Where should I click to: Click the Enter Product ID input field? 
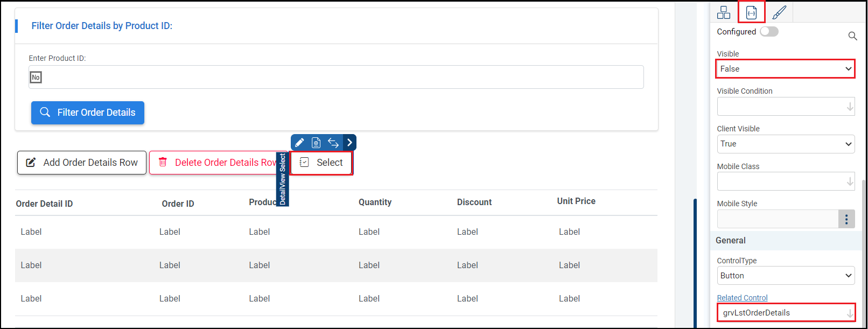(x=336, y=78)
